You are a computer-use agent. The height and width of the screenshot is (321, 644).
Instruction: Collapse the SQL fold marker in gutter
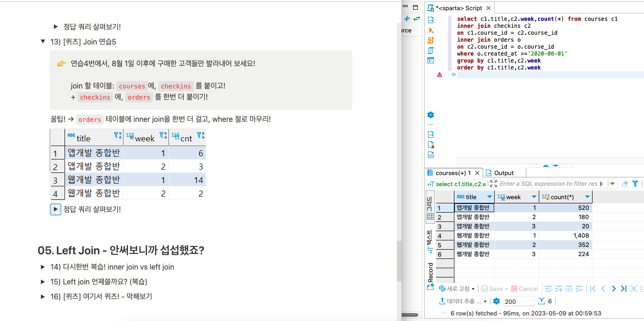click(x=453, y=75)
